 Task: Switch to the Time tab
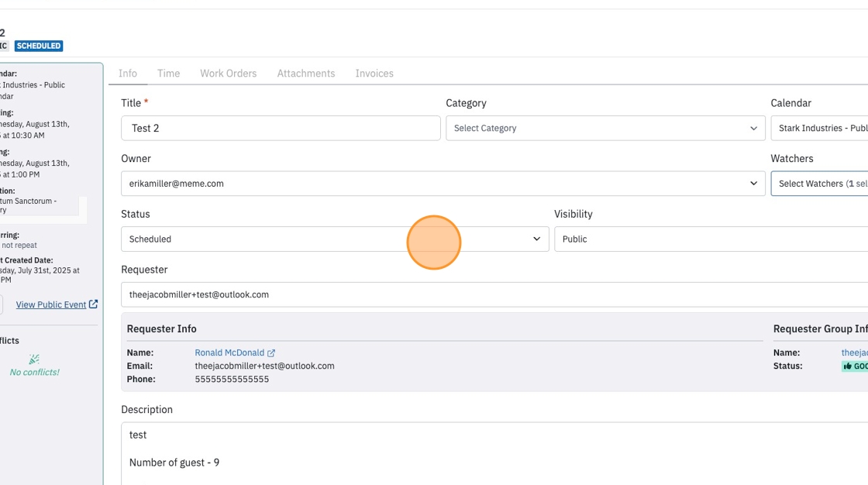tap(168, 73)
